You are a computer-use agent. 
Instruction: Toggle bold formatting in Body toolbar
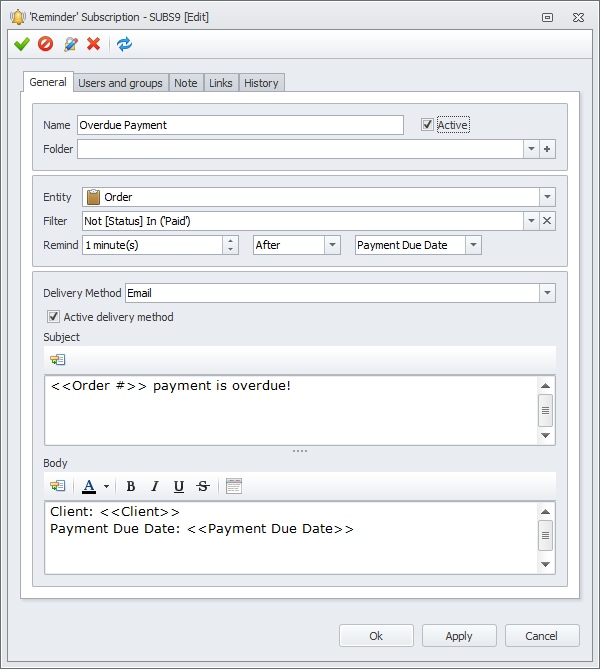131,486
